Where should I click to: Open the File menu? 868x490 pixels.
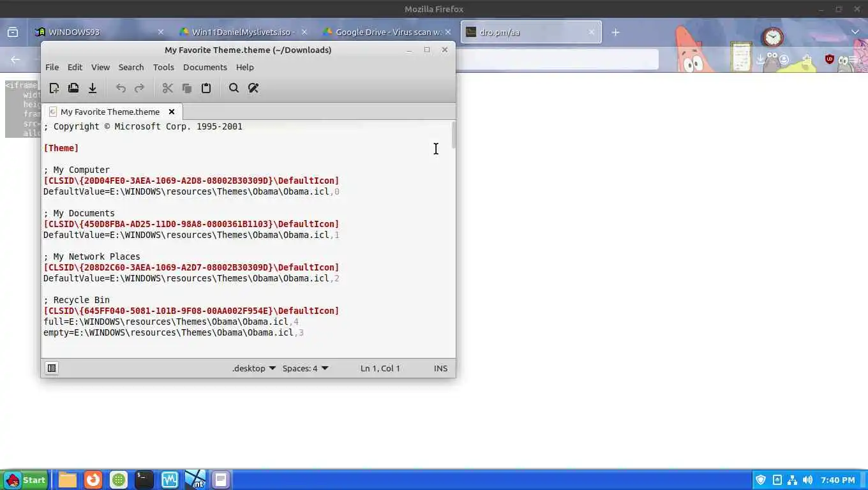pyautogui.click(x=52, y=67)
